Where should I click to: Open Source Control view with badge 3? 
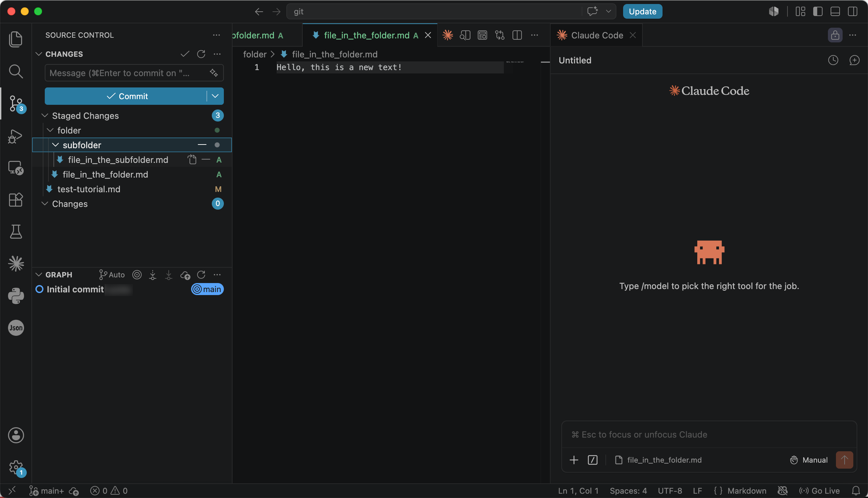16,103
